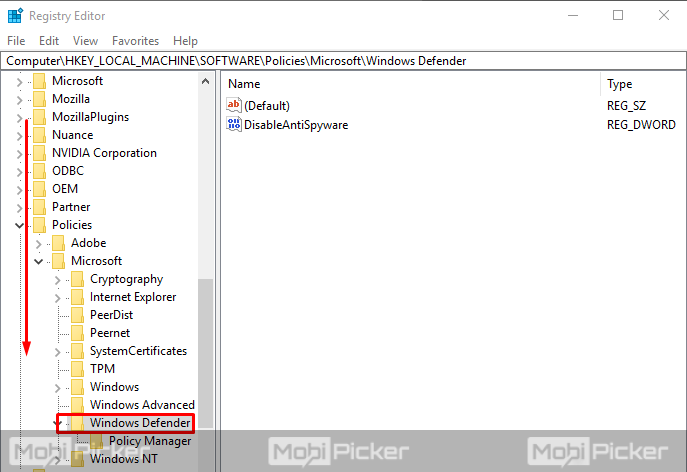Click the REG_SZ type cell
687x472 pixels.
626,106
